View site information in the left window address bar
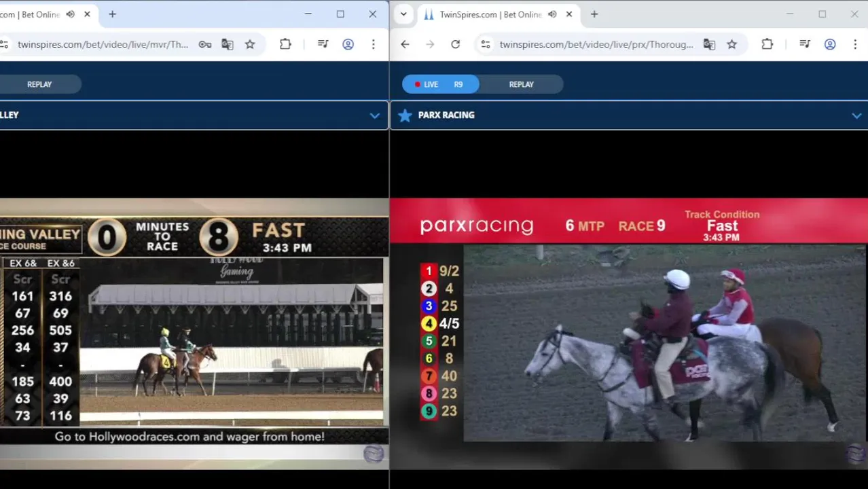868x489 pixels. [x=5, y=44]
